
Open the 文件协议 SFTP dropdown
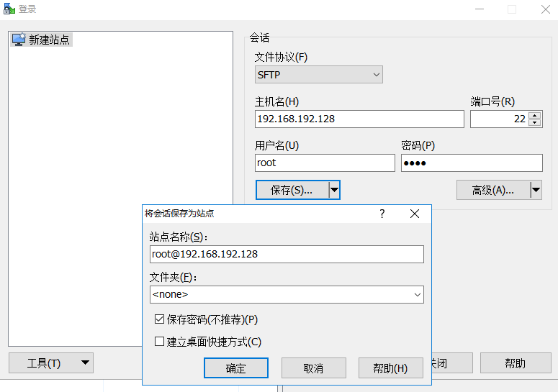pos(318,75)
